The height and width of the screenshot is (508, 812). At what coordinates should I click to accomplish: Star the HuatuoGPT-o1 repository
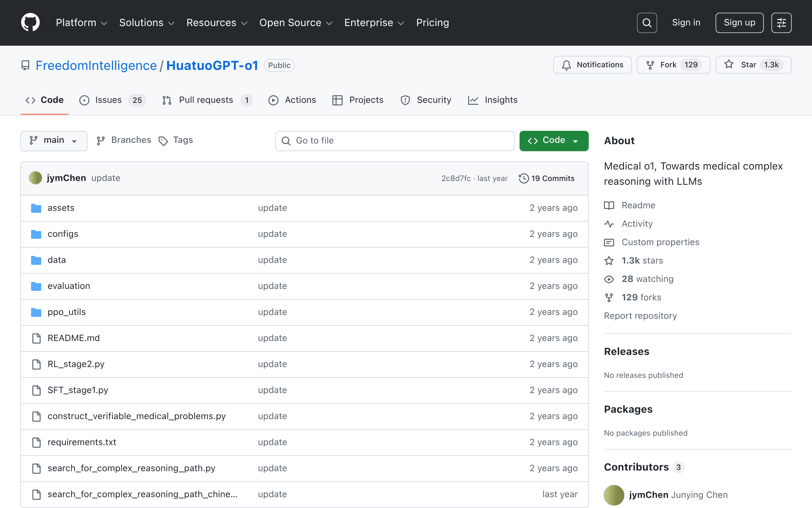(x=753, y=65)
